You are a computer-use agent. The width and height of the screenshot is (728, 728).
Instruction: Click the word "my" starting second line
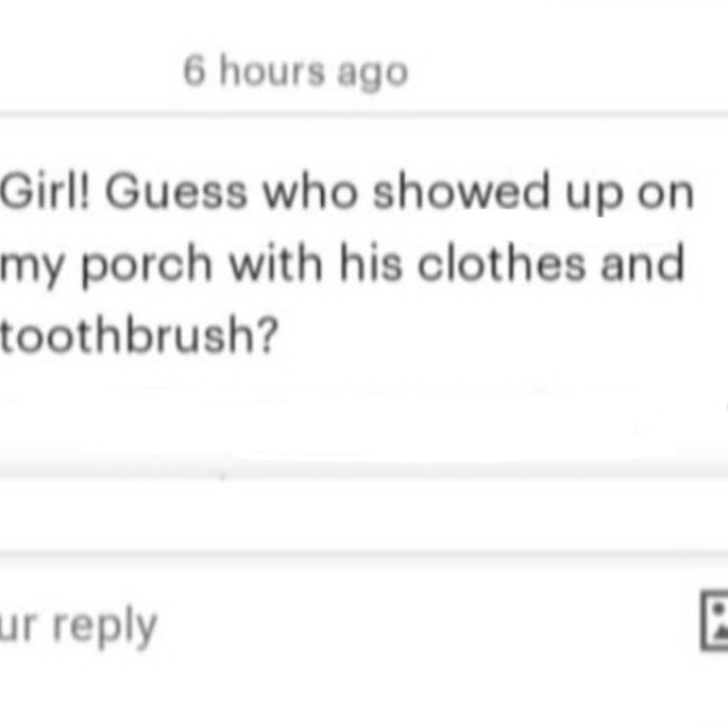coord(32,266)
